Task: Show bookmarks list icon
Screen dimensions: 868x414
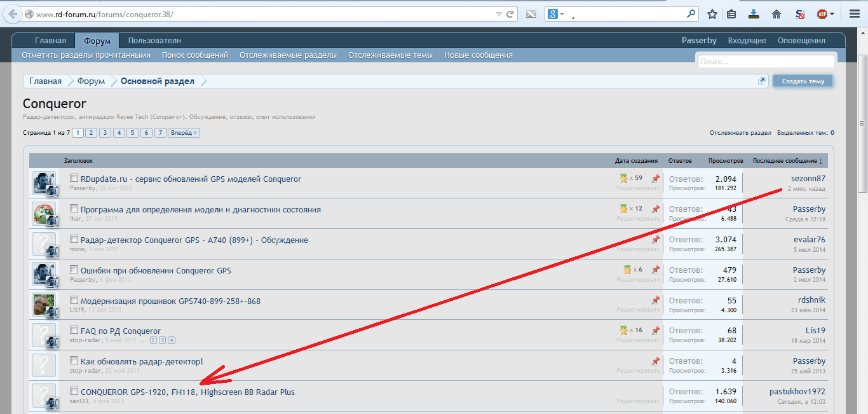Action: point(731,13)
